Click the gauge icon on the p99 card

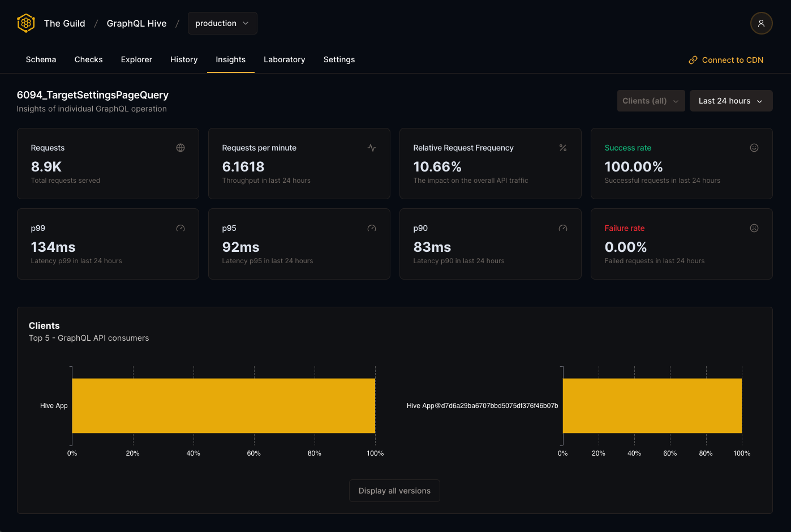(x=180, y=228)
